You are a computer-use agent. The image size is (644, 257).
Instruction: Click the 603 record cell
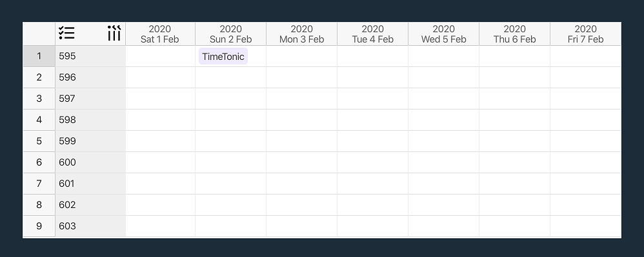click(90, 226)
